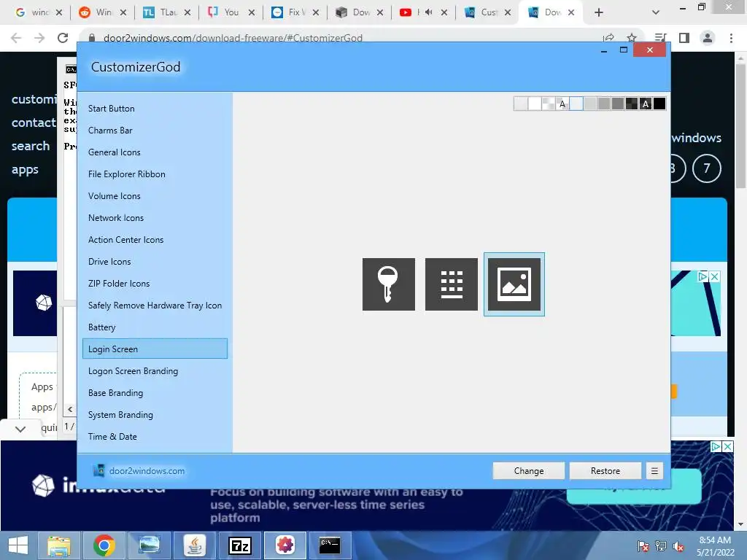Open 7-Zip from the taskbar
This screenshot has width=747, height=560.
tap(239, 545)
